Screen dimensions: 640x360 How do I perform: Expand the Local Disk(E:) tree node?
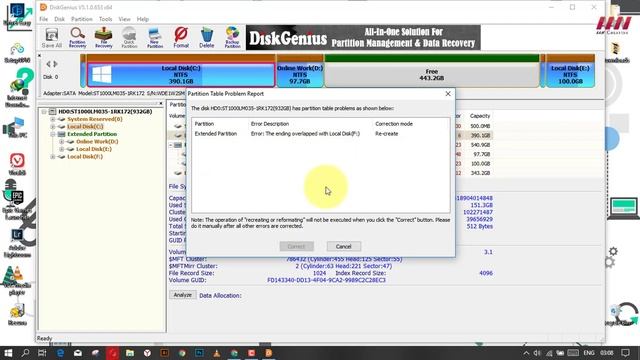(x=62, y=149)
